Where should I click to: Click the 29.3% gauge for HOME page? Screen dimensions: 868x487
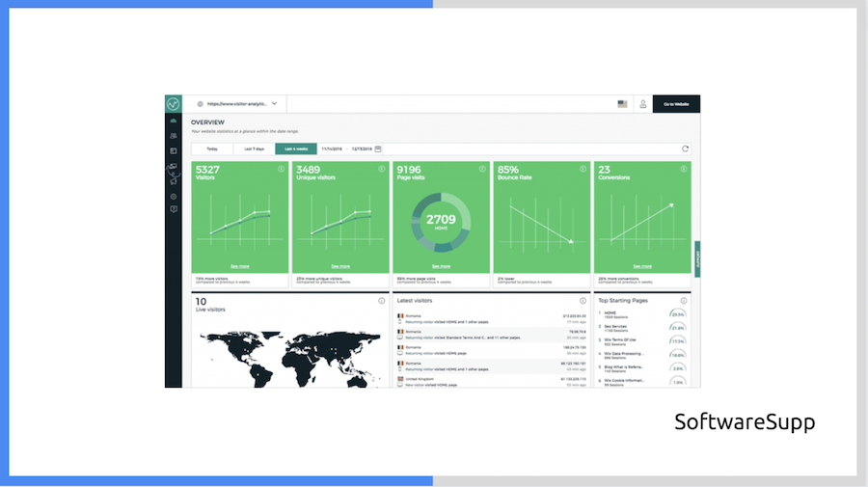tap(678, 313)
